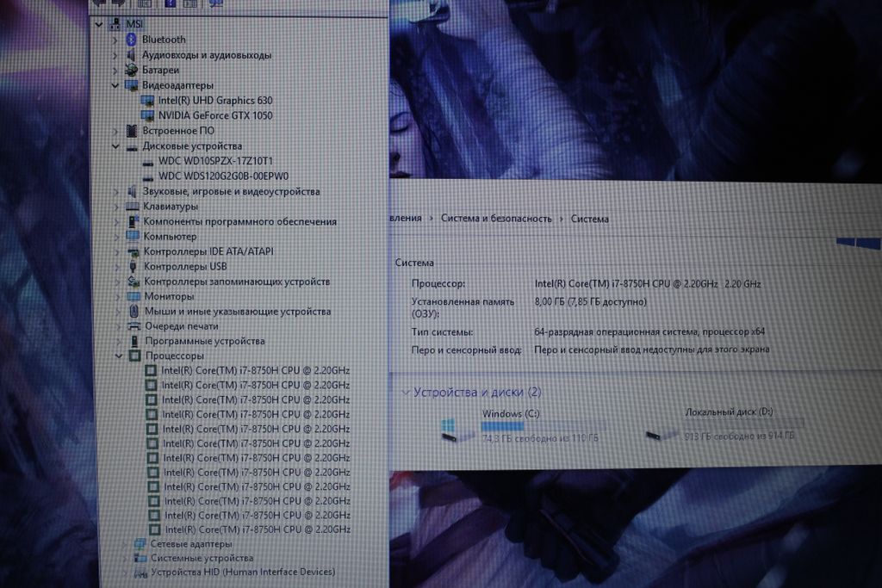Viewport: 882px width, 588px height.
Task: Click the Батареи battery icon
Action: point(132,70)
